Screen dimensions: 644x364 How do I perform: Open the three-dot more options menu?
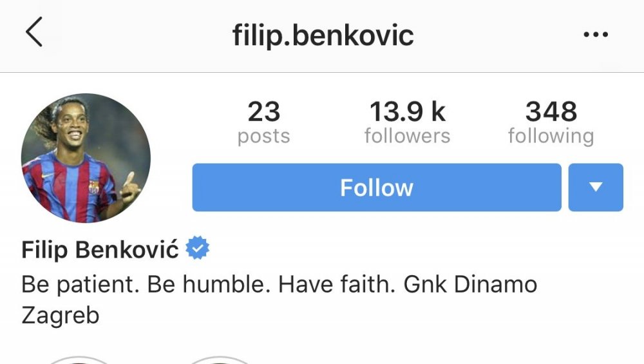tap(596, 35)
